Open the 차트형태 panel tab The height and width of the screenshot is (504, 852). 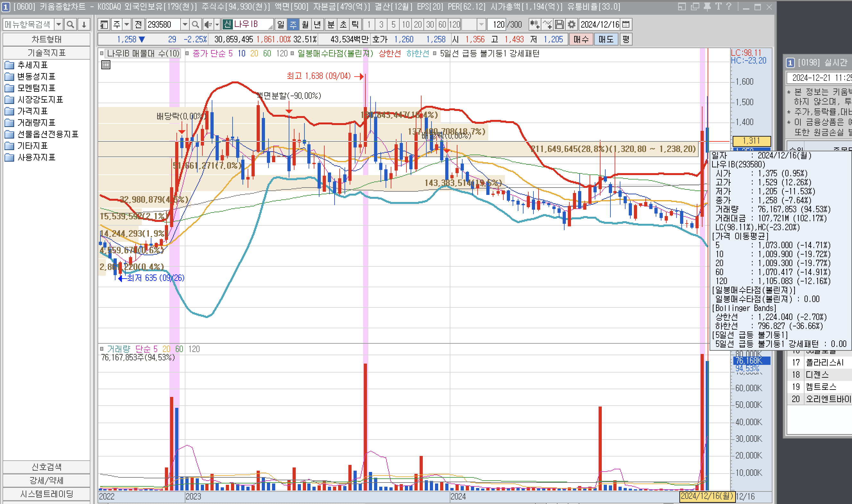(x=47, y=39)
